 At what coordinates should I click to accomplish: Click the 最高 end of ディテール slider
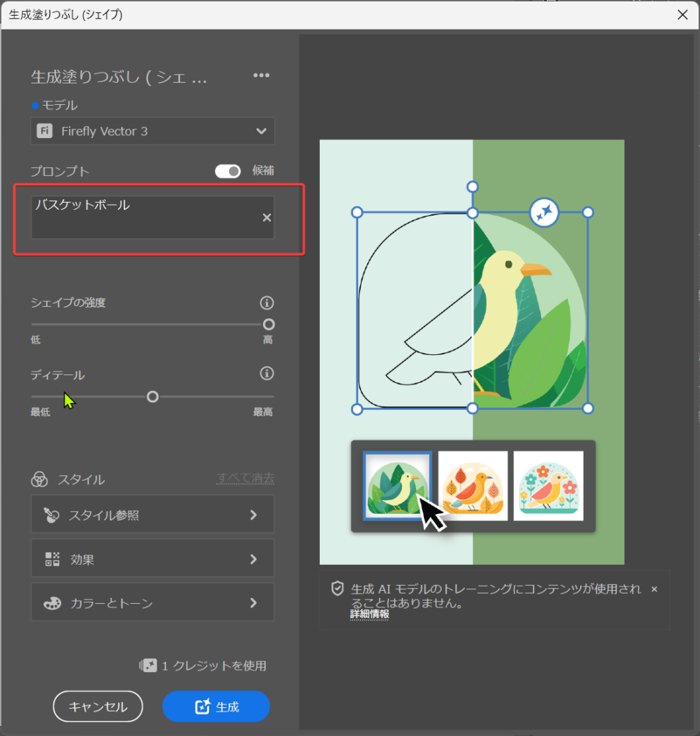click(263, 412)
